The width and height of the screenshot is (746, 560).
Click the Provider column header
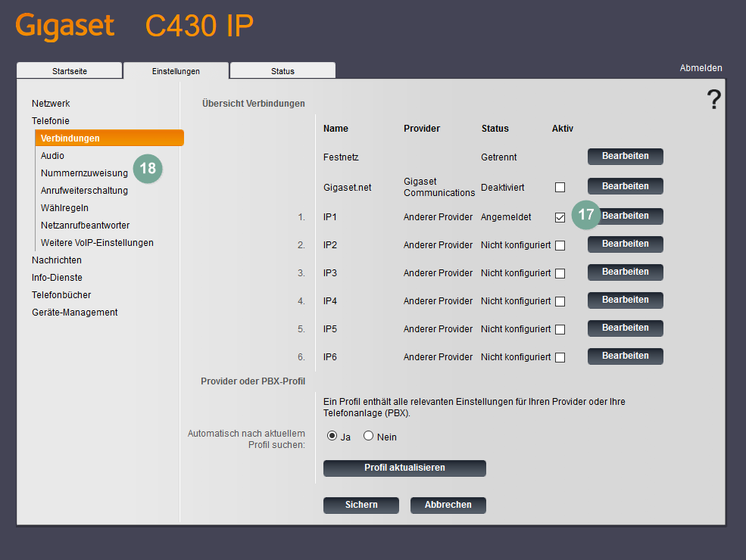tap(422, 129)
